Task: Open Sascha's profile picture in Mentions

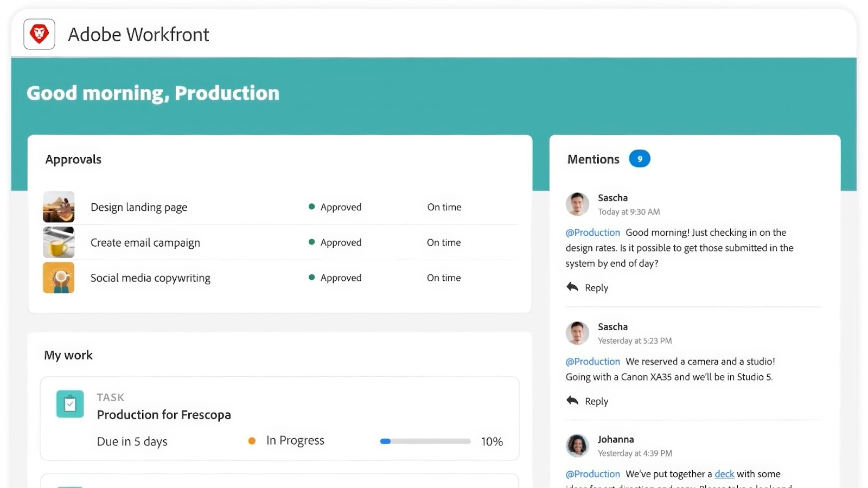Action: pos(577,204)
